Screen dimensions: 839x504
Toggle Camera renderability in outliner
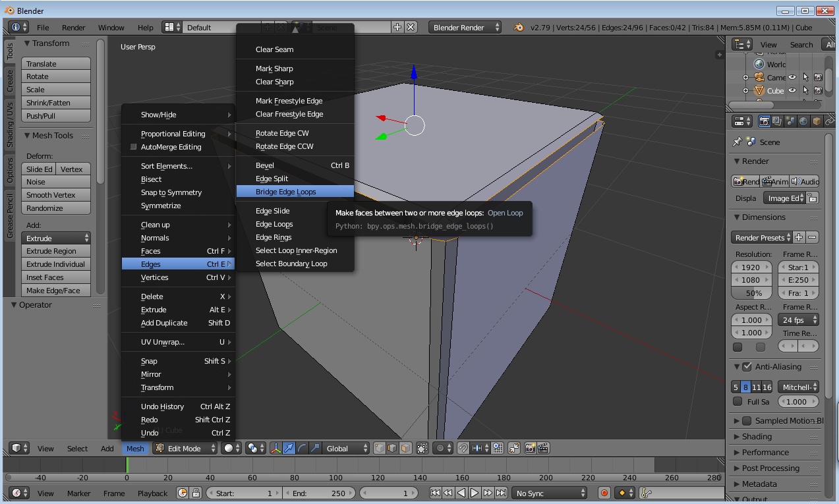tap(818, 77)
